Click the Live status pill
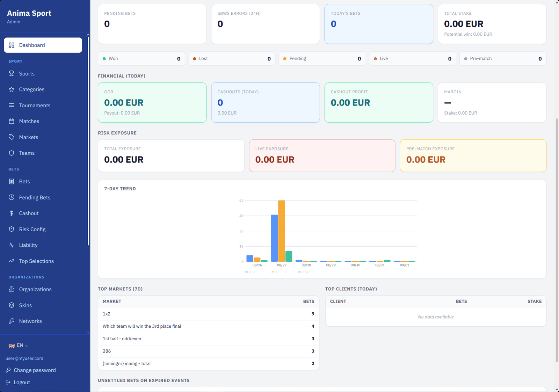This screenshot has height=392, width=559. (x=412, y=59)
